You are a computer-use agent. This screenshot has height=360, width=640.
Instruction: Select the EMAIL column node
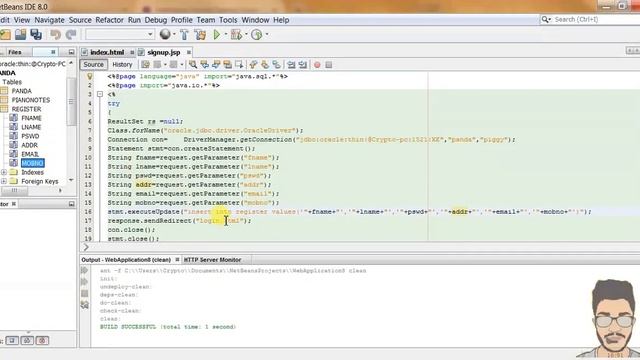(30, 154)
